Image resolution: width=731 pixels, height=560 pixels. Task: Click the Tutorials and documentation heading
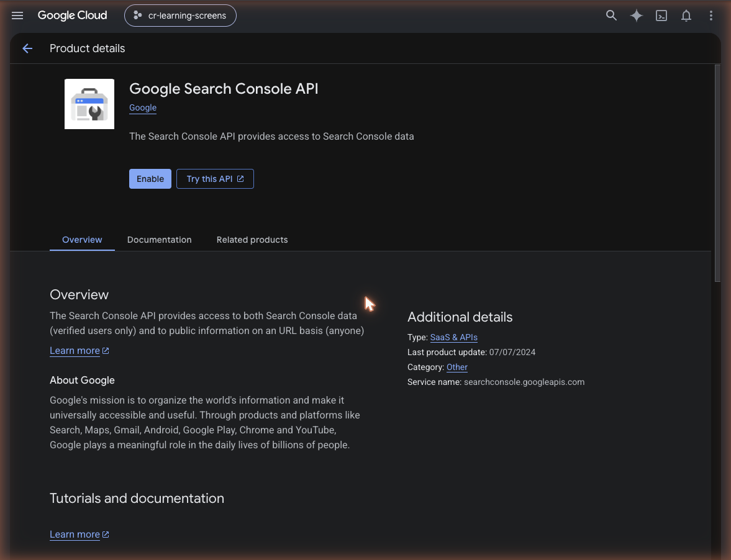point(137,499)
